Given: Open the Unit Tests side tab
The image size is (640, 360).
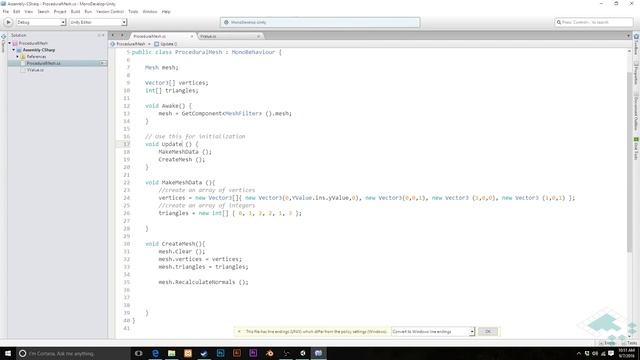Looking at the screenshot, I should [x=636, y=149].
